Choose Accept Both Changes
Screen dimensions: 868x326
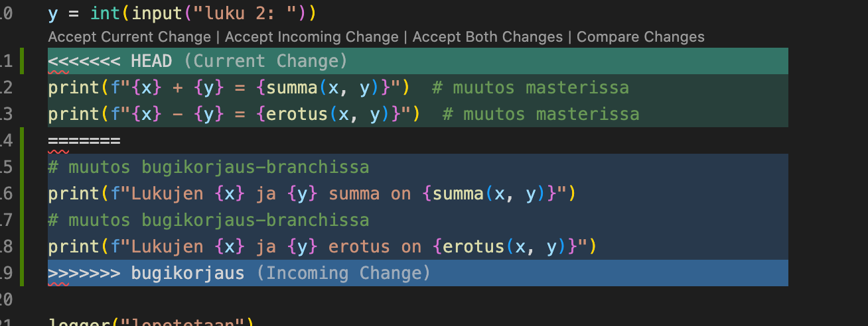(x=487, y=37)
